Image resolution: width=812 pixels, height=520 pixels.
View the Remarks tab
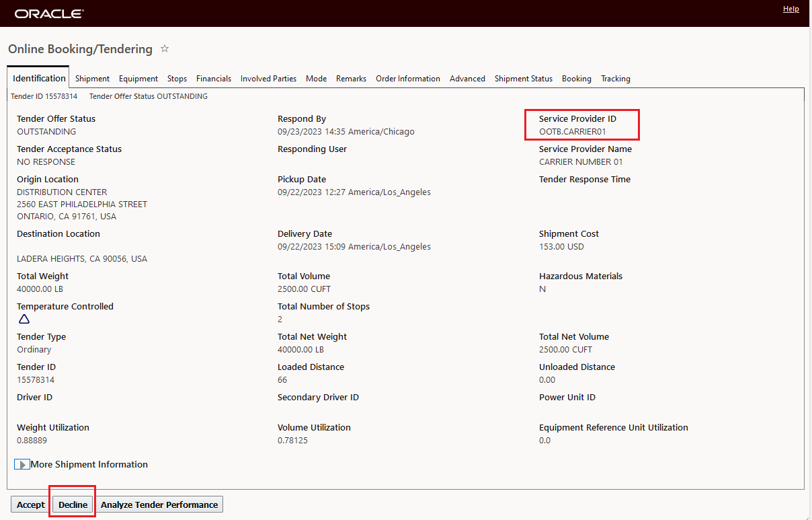(x=351, y=79)
